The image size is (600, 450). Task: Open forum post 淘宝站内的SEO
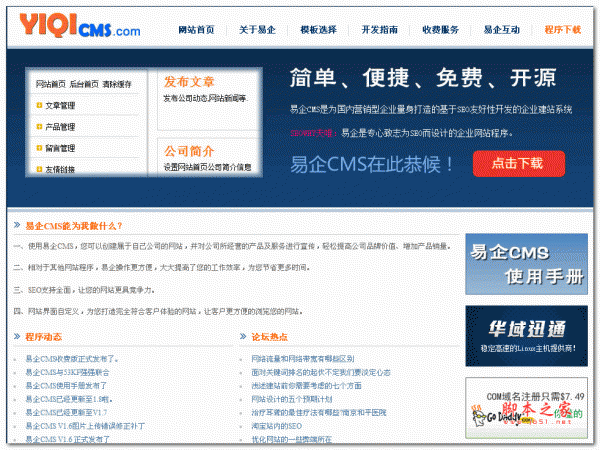click(x=277, y=426)
